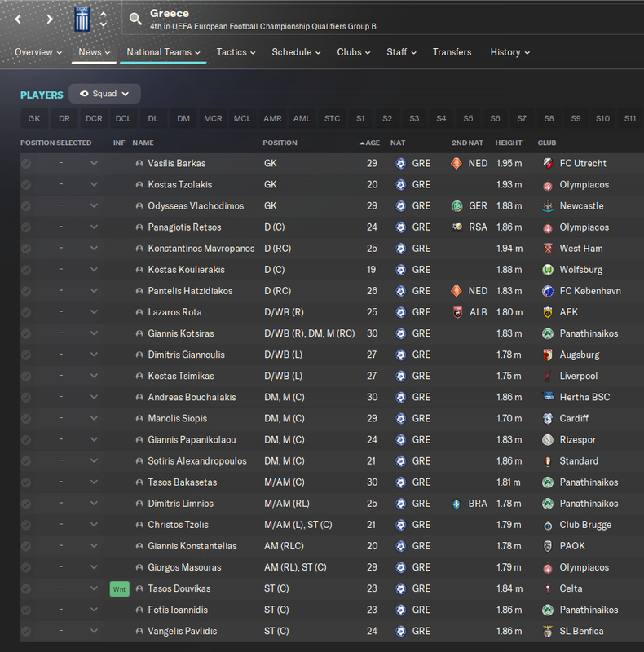Click the Greece flag badge
This screenshot has width=644, height=652.
click(82, 19)
